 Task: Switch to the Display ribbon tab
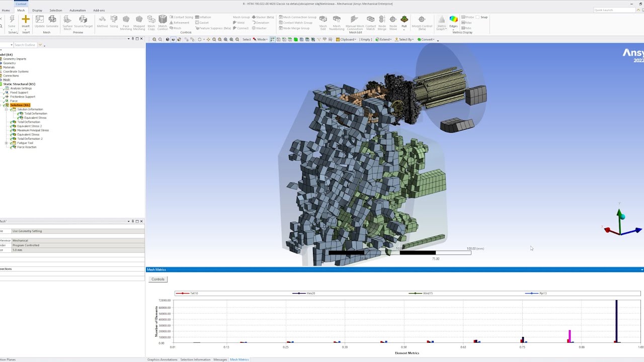click(37, 10)
